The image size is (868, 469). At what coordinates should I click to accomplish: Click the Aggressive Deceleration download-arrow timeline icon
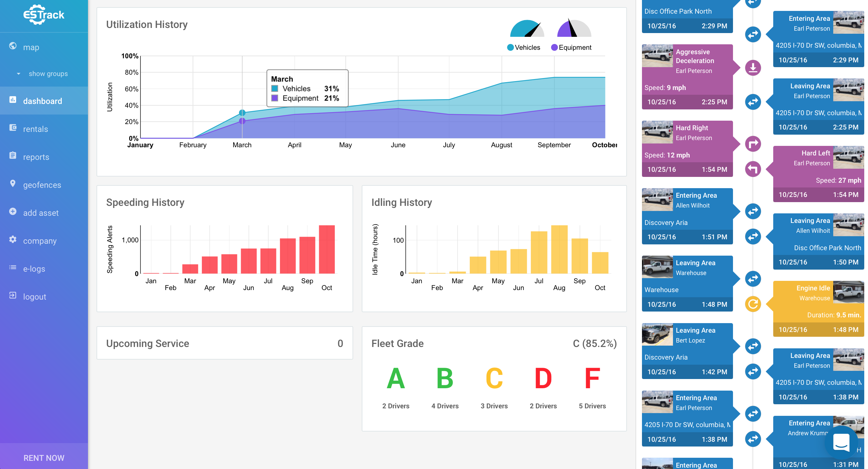click(x=753, y=68)
